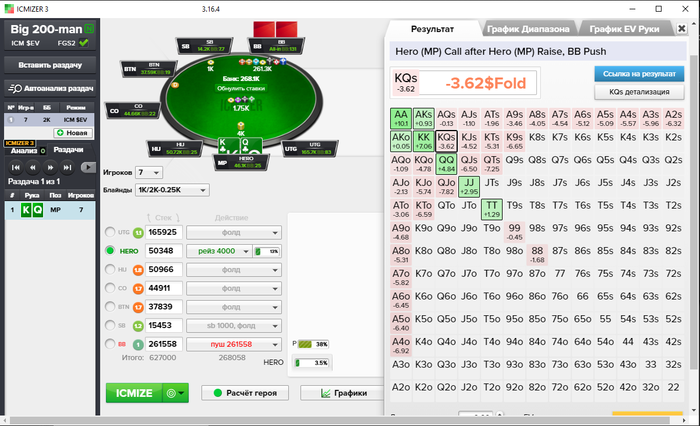
Task: Open UTG action dropdown showing фолд
Action: pos(234,233)
